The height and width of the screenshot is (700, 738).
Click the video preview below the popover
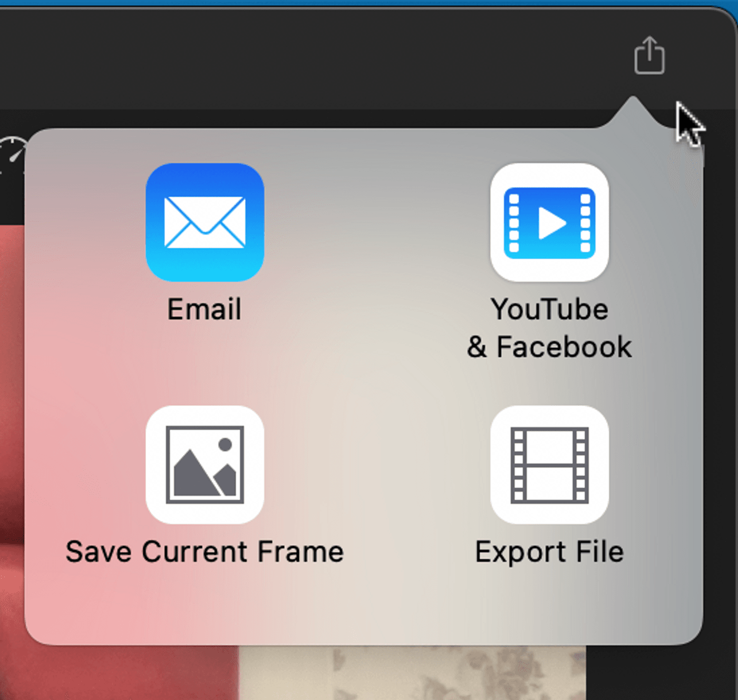(411, 673)
